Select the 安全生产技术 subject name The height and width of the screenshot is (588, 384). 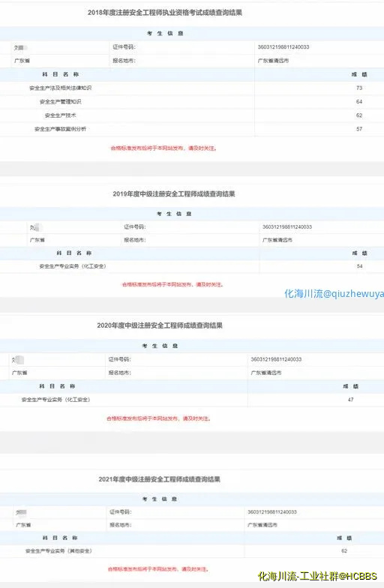coord(60,115)
